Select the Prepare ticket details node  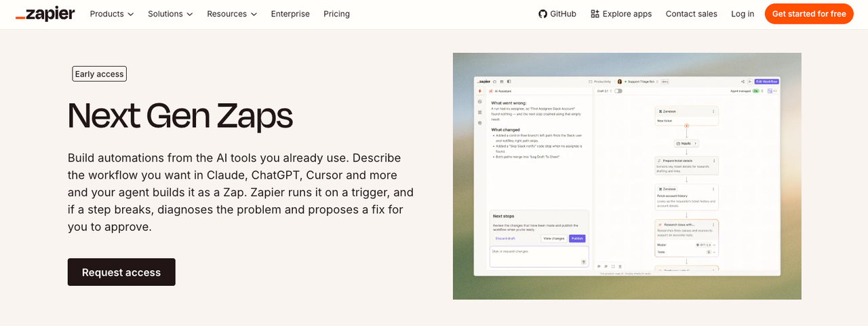(686, 165)
